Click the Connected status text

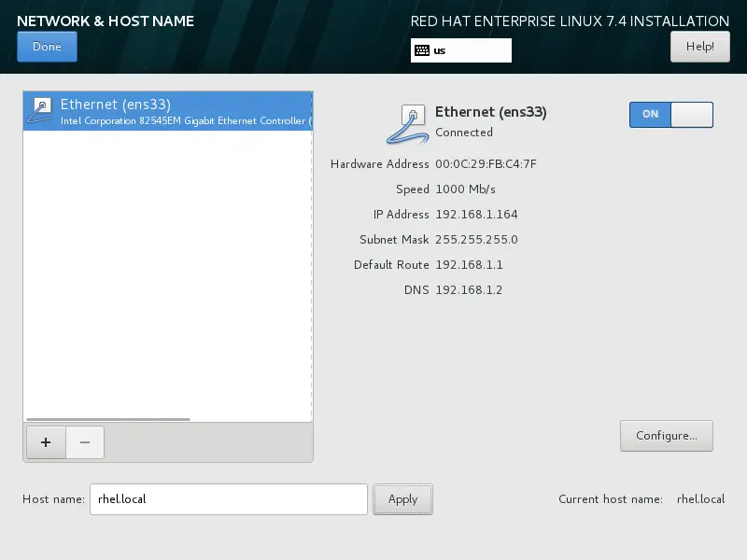coord(463,133)
